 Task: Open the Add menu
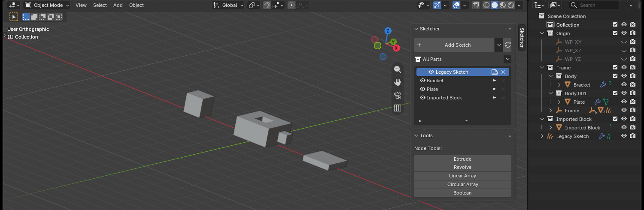(x=118, y=5)
